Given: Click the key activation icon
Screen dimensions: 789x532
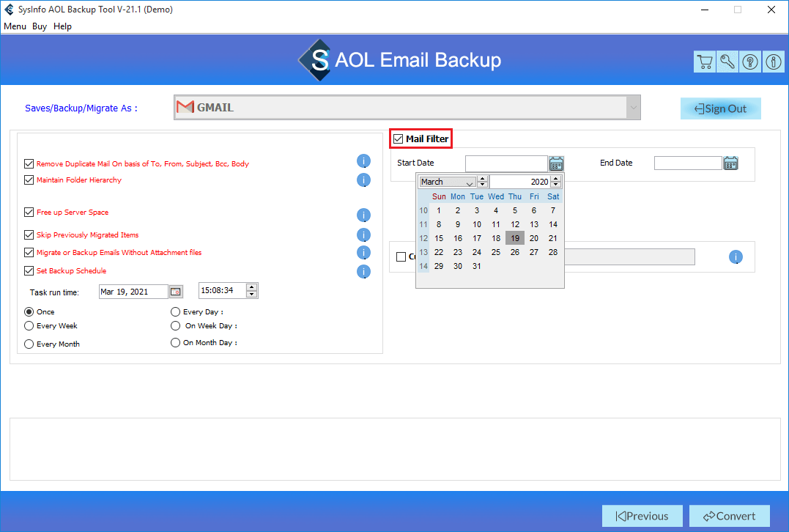Looking at the screenshot, I should click(727, 62).
